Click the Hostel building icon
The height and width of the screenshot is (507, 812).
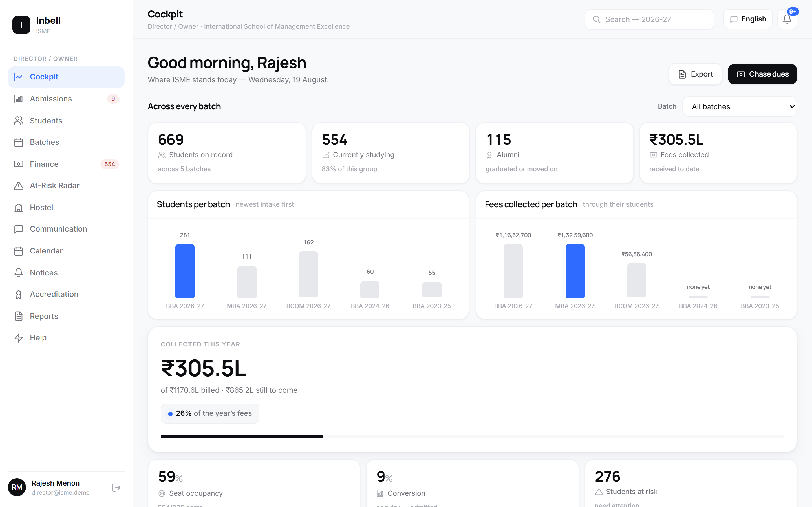[x=18, y=208]
